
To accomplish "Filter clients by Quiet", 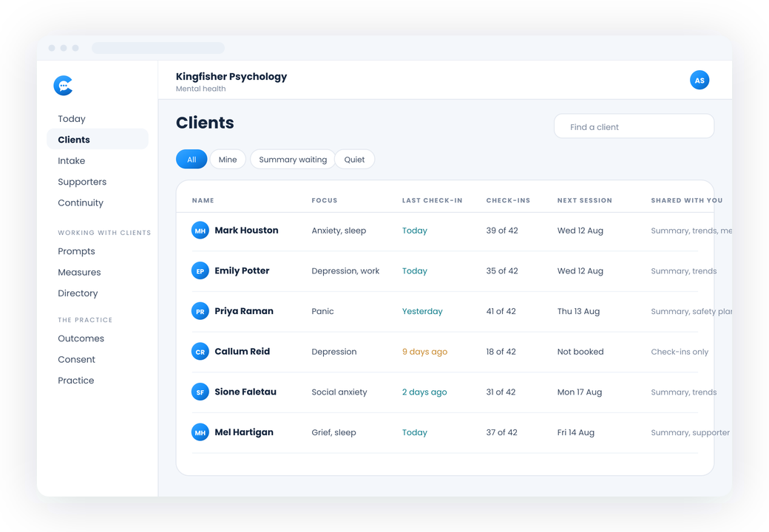I will (x=355, y=159).
